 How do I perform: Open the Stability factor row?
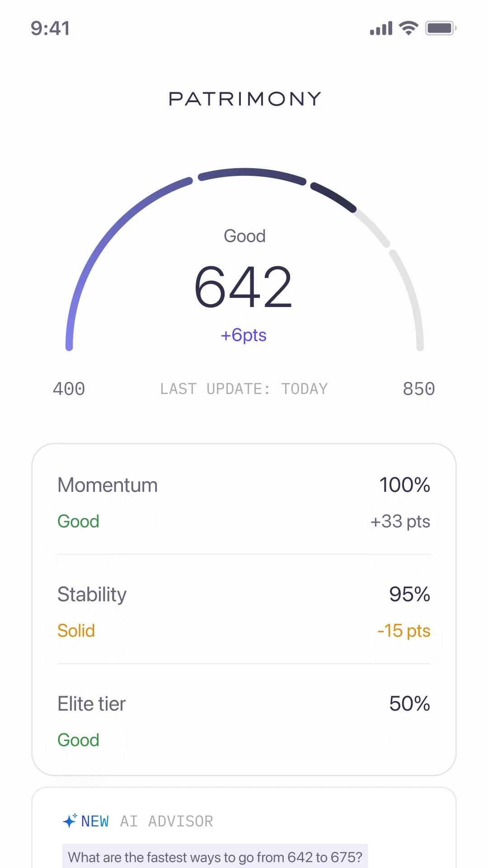tap(244, 612)
